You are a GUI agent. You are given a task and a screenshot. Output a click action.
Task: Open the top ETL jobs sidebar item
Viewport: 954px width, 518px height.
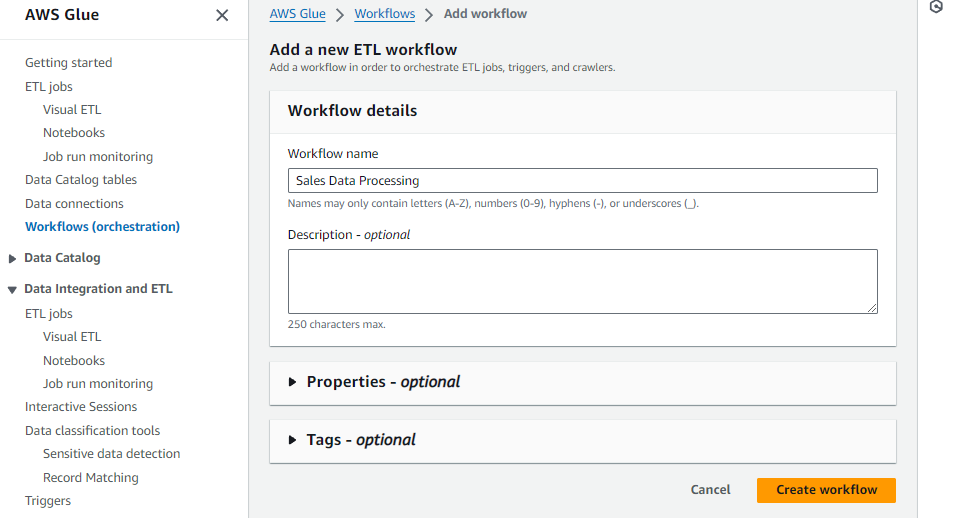49,87
